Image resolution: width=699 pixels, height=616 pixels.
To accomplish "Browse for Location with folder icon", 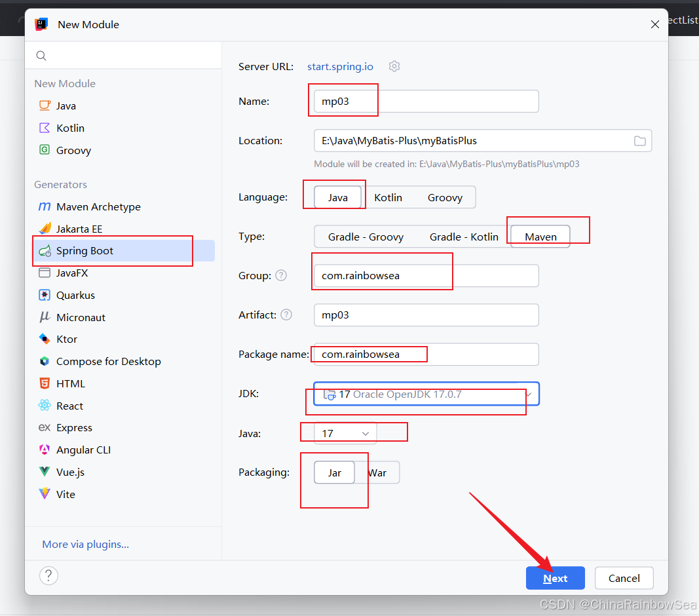I will tap(639, 141).
